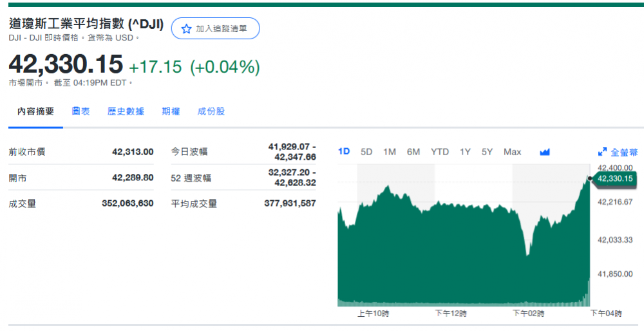Viewport: 644px width, 331px height.
Task: Select the 5D chart range
Action: click(366, 152)
